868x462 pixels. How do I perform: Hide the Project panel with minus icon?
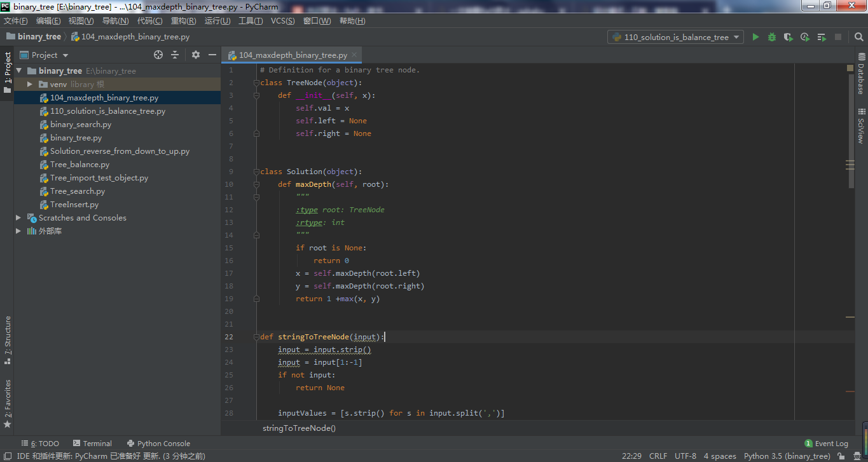tap(212, 55)
